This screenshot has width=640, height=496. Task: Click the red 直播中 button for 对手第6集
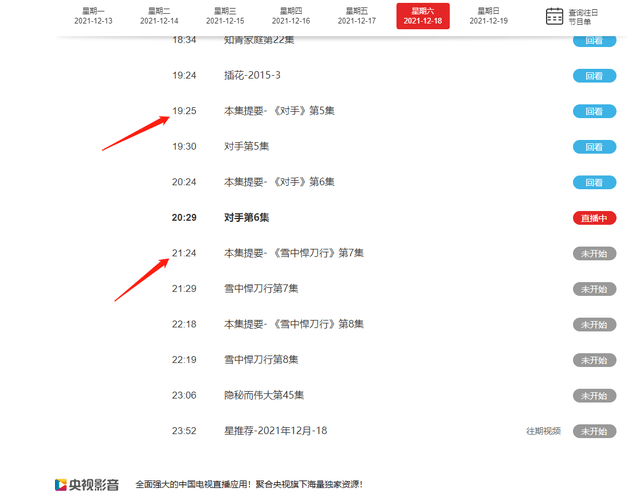(x=594, y=218)
